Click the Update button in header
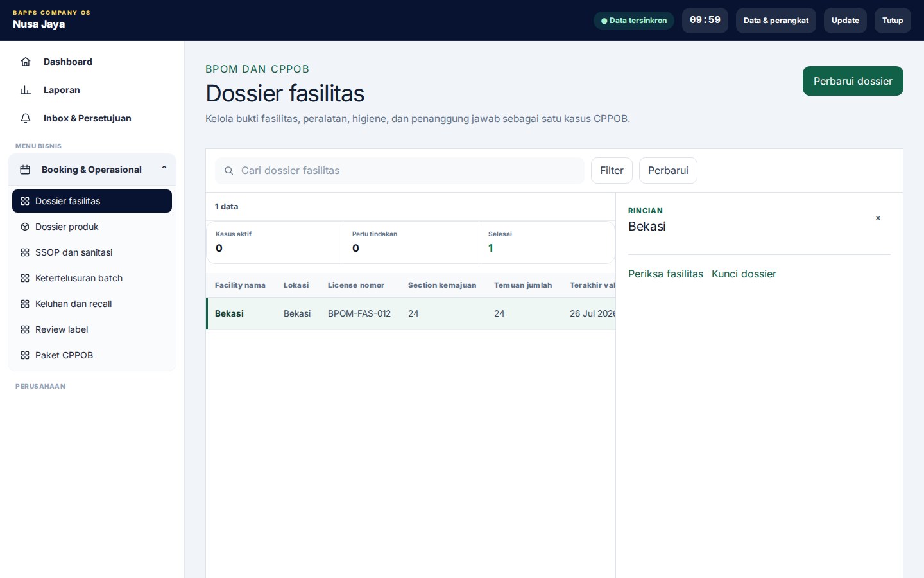924x578 pixels. (845, 21)
